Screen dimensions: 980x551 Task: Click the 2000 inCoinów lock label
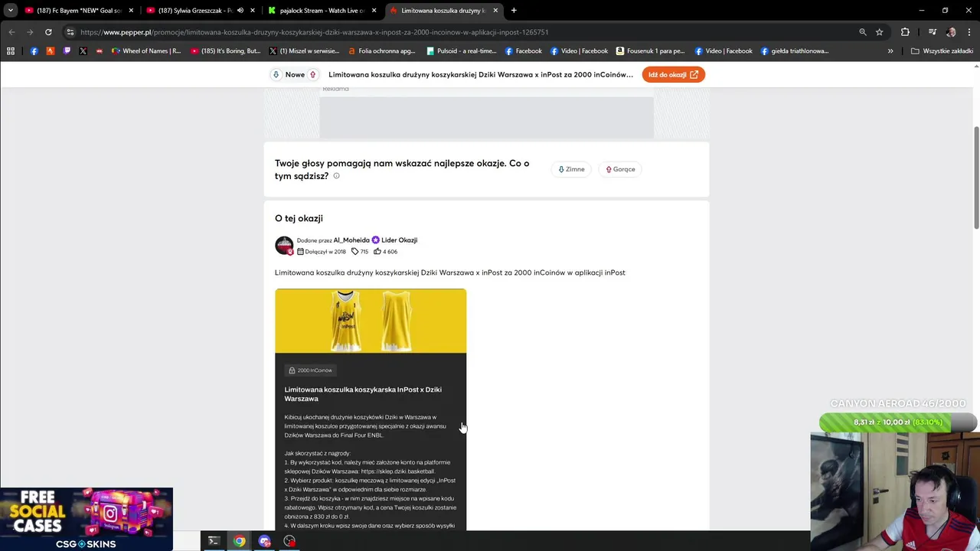pos(310,370)
